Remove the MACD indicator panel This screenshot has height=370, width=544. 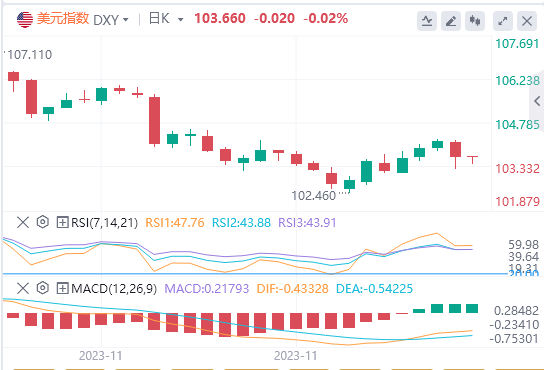23,288
